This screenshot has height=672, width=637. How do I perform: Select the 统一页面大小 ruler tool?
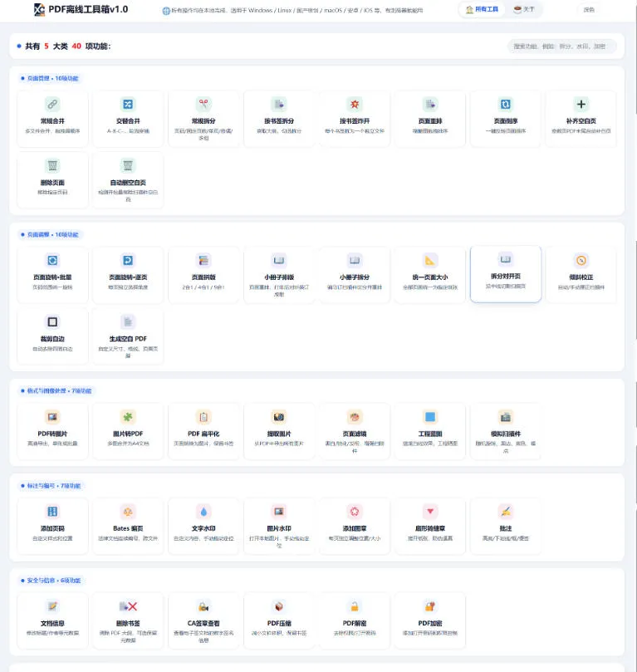click(430, 275)
